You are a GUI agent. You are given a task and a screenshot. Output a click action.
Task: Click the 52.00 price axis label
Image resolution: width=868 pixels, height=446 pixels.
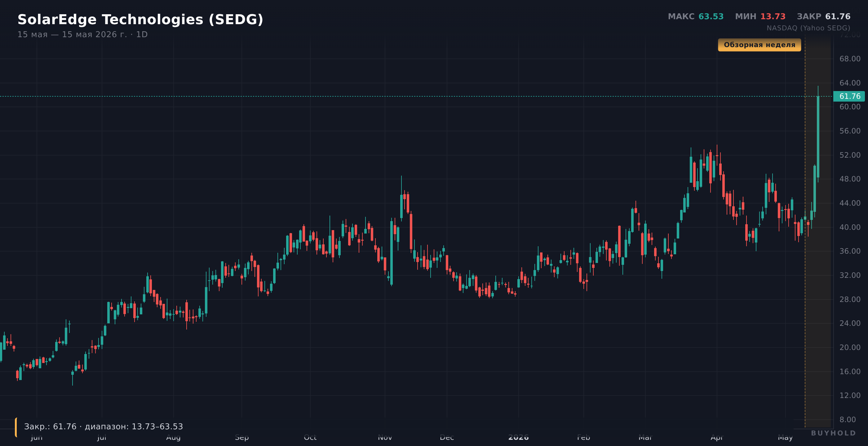[850, 155]
